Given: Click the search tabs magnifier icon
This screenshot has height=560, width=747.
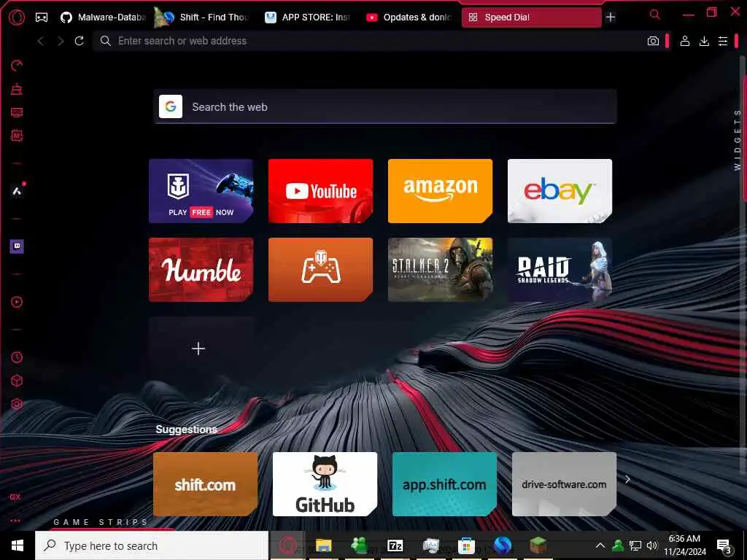Looking at the screenshot, I should 655,15.
